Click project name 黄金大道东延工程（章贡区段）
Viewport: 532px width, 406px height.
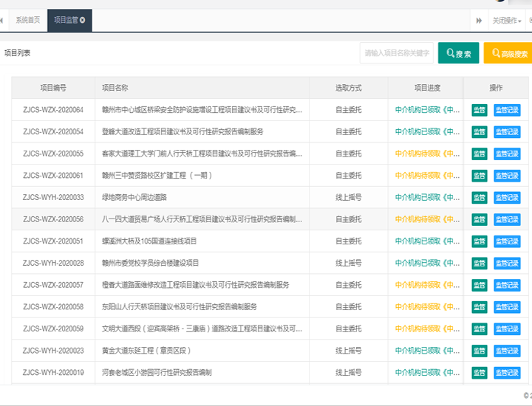146,351
